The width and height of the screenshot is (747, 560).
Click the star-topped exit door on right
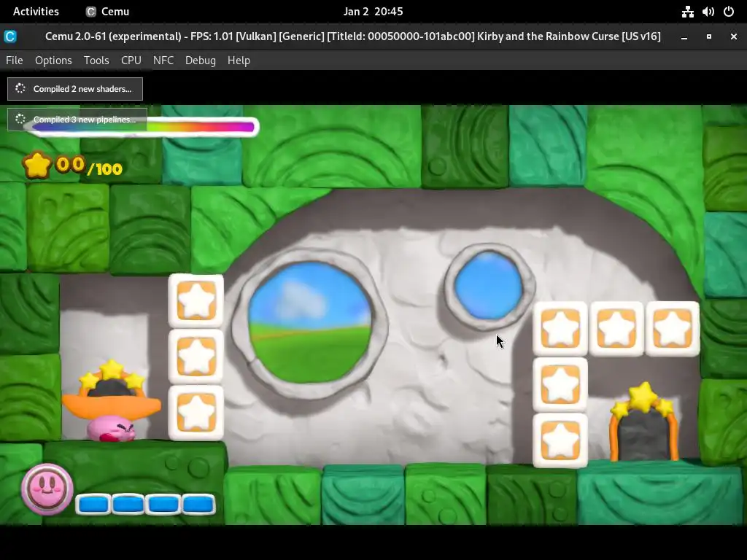coord(644,422)
